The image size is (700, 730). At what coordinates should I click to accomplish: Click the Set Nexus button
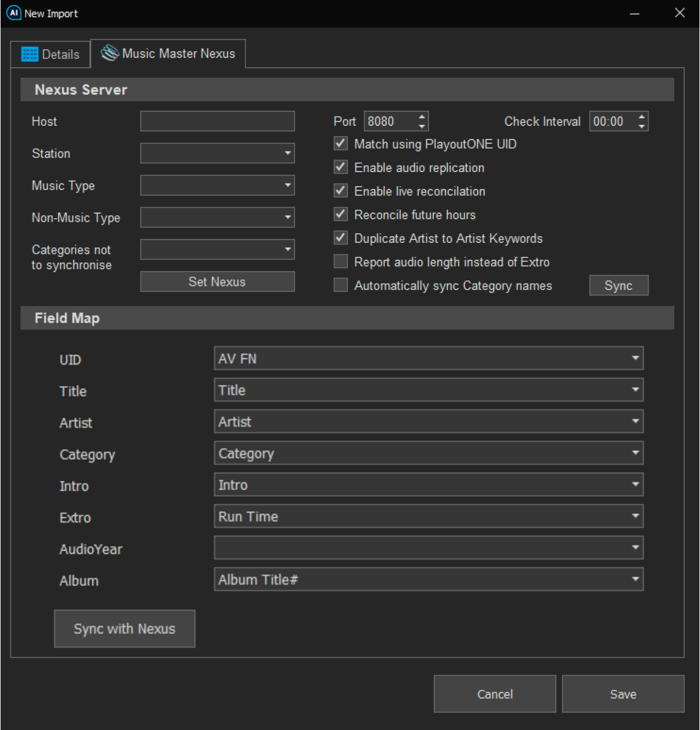point(217,281)
